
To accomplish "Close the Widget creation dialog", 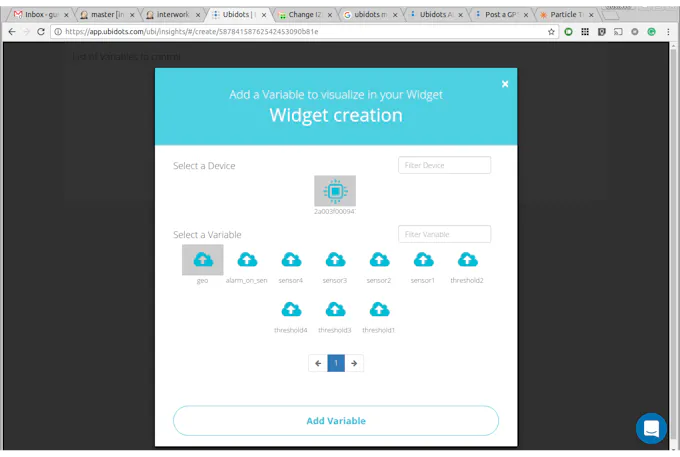I will 505,84.
